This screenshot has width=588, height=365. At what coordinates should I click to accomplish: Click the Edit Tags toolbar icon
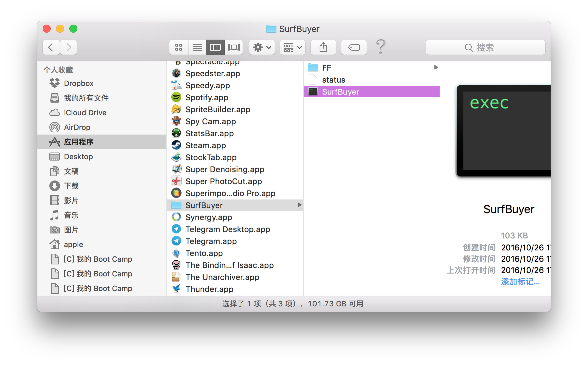point(354,47)
